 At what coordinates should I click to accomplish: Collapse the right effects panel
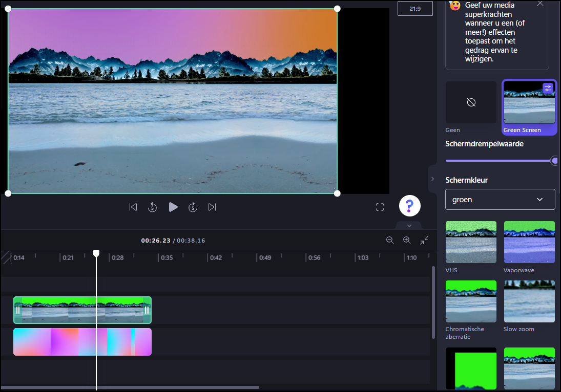click(x=432, y=179)
